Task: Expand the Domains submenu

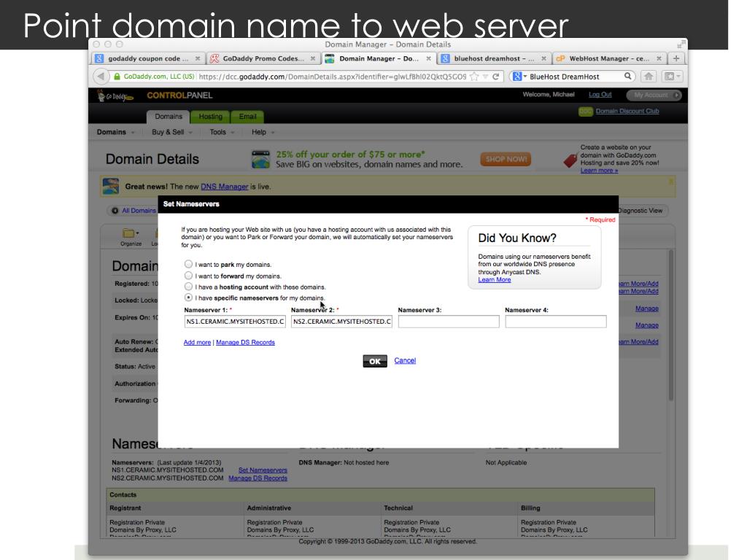Action: click(116, 132)
